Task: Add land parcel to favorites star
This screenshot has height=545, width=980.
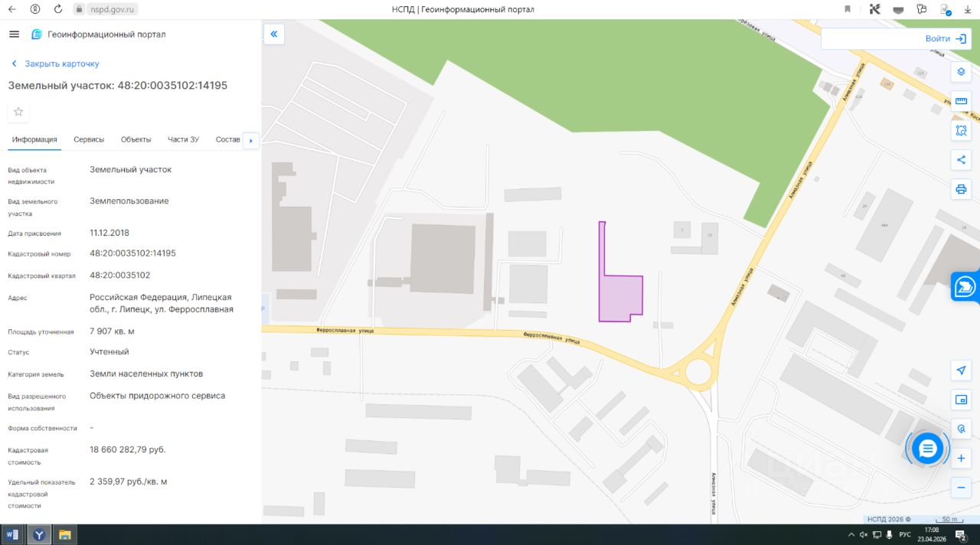Action: coord(18,112)
